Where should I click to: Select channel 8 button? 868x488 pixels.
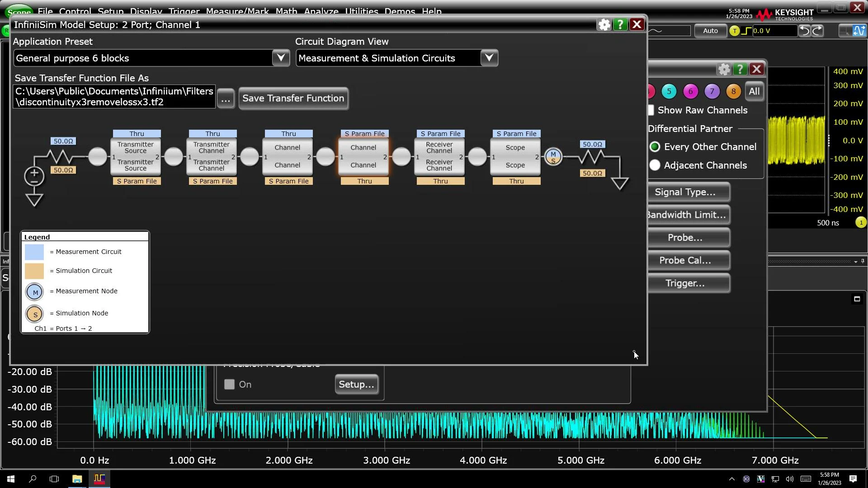pos(733,91)
